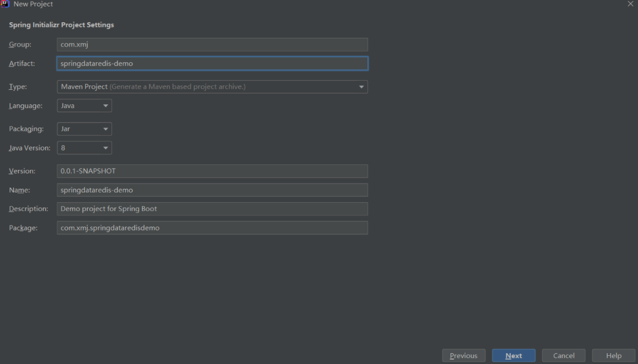Open the Java Version dropdown set to 8
This screenshot has width=638, height=364.
[84, 148]
